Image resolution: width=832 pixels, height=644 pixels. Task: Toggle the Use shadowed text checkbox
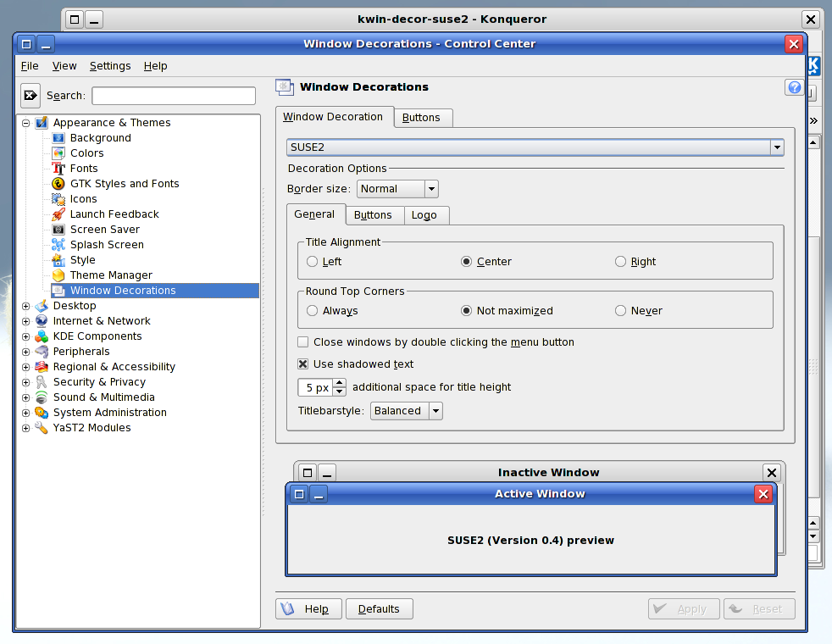(x=303, y=364)
